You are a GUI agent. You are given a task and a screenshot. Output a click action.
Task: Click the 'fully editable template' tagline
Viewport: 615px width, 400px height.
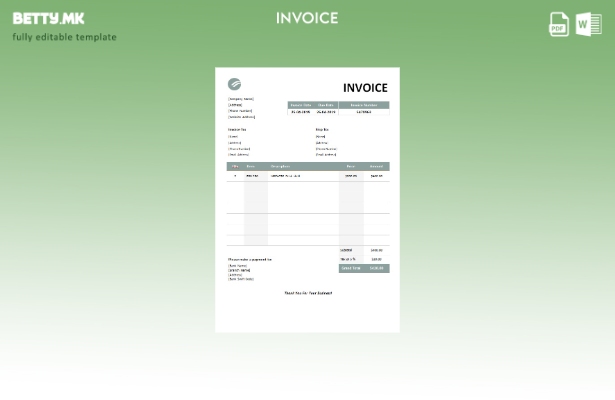click(x=64, y=38)
